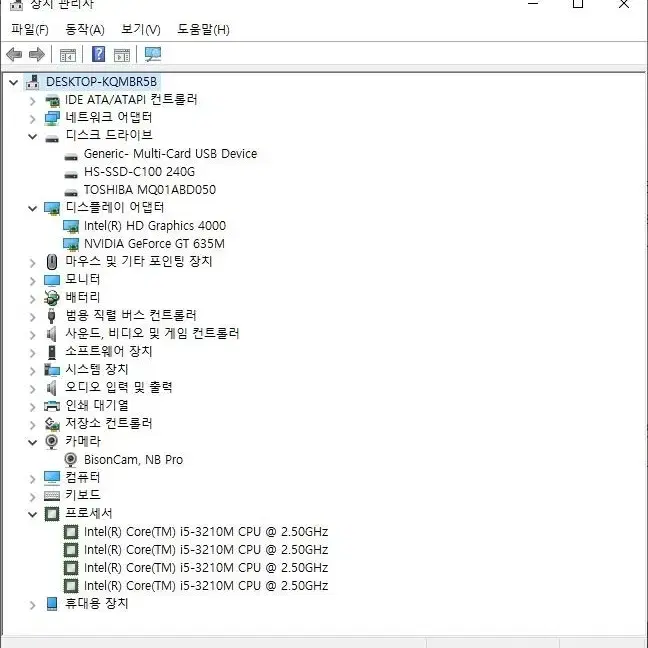
Task: Click the 시스템 장치 icon
Action: click(52, 370)
